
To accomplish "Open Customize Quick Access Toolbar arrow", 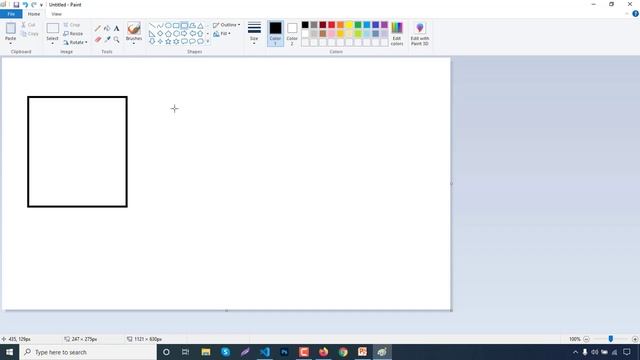I will click(41, 5).
